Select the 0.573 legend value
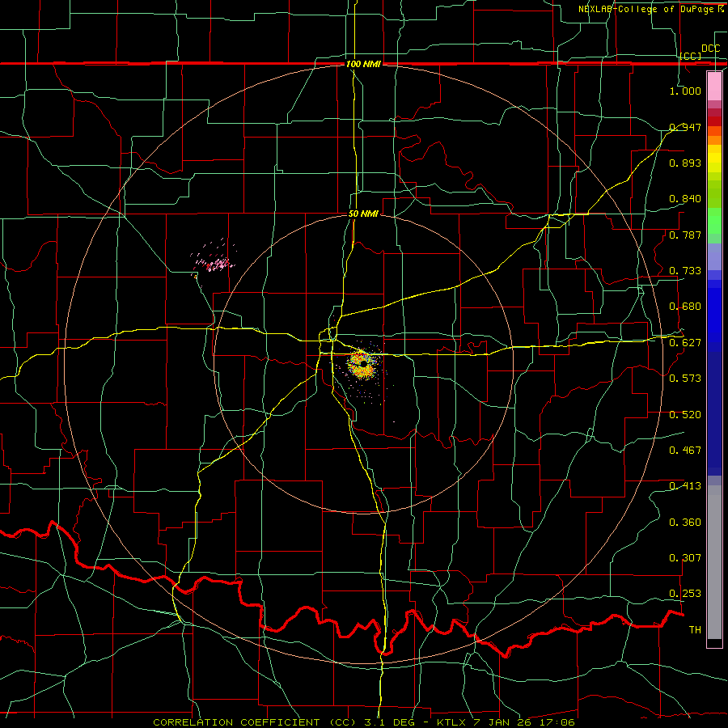Screen dimensions: 728x728 (x=685, y=379)
